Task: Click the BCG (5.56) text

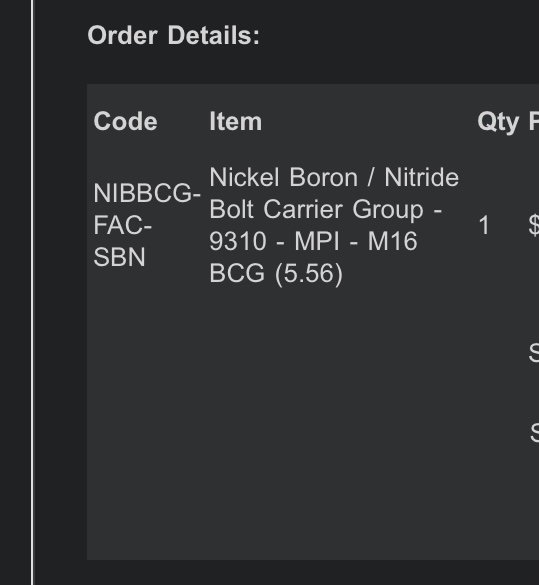Action: click(x=276, y=274)
